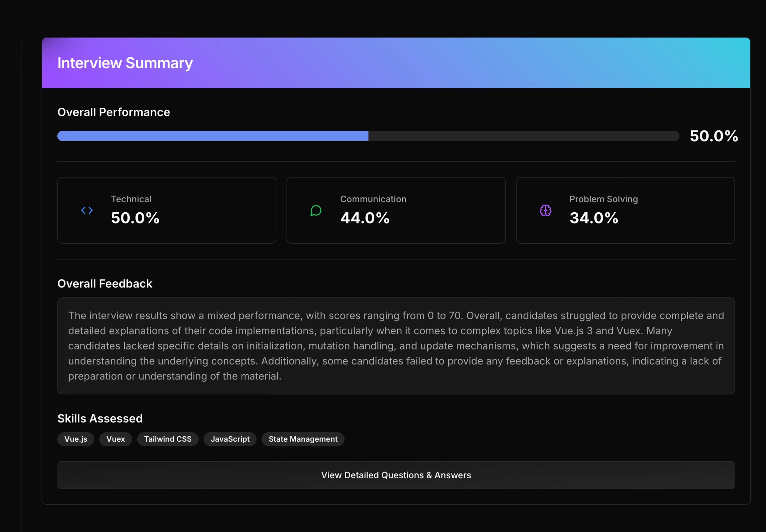Click the Skills Assessed heading
This screenshot has height=532, width=766.
coord(100,418)
